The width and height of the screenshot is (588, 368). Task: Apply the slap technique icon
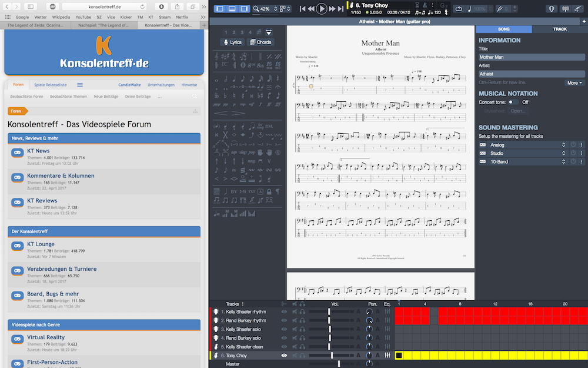pyautogui.click(x=243, y=152)
